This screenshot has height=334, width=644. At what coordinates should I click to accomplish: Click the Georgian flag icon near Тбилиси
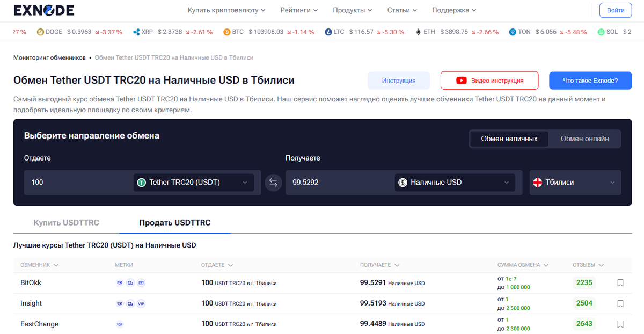pyautogui.click(x=537, y=182)
